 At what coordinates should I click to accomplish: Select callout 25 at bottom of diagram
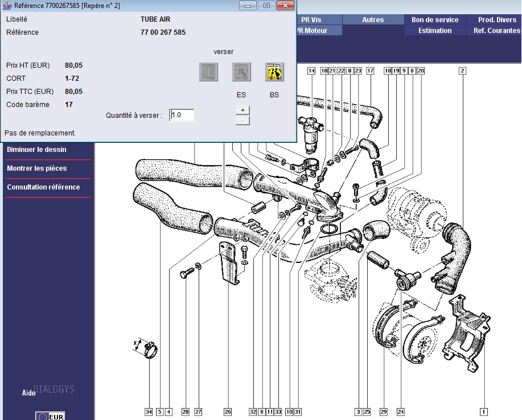coord(367,411)
